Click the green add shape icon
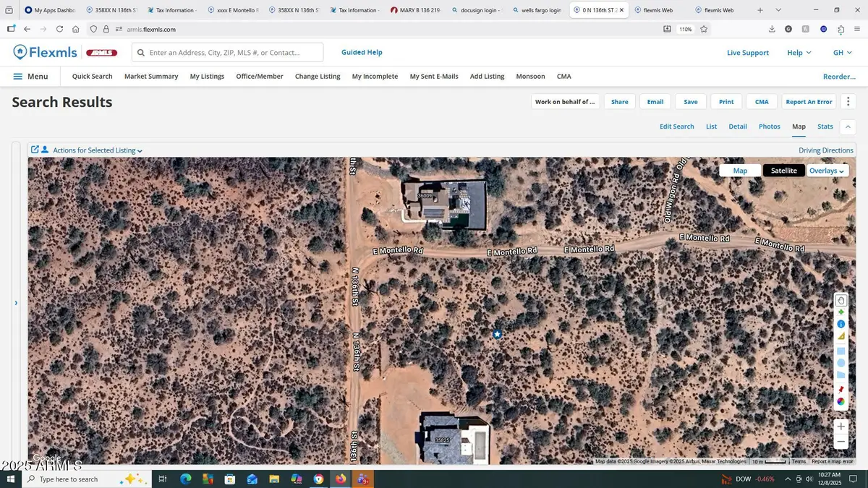 pyautogui.click(x=841, y=312)
